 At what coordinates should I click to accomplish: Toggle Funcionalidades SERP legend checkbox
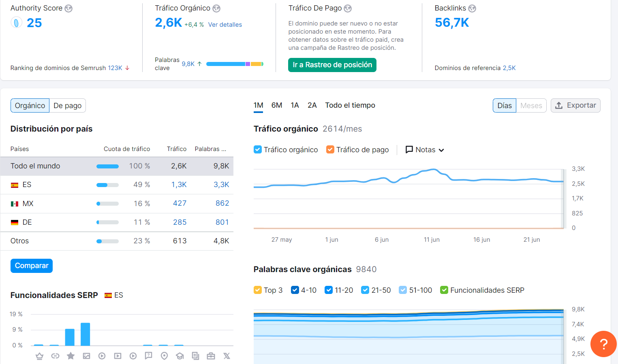click(x=444, y=290)
